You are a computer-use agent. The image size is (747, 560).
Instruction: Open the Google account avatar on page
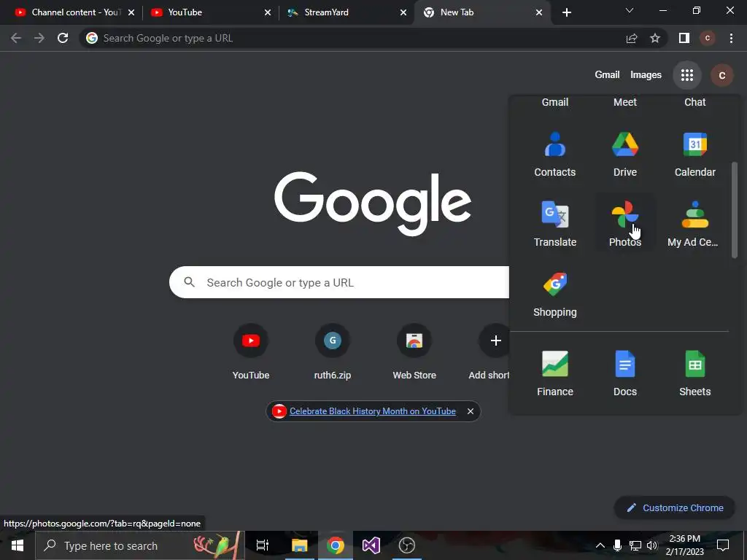tap(721, 75)
